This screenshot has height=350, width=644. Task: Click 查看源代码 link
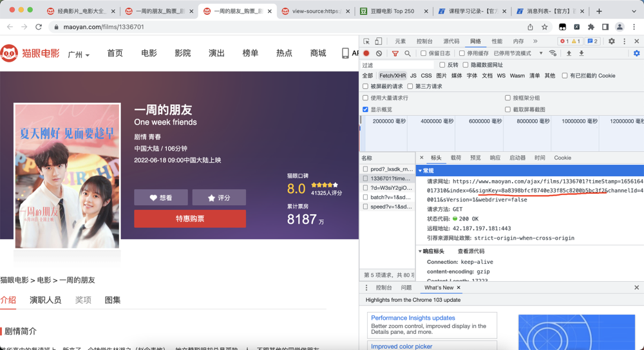point(471,251)
